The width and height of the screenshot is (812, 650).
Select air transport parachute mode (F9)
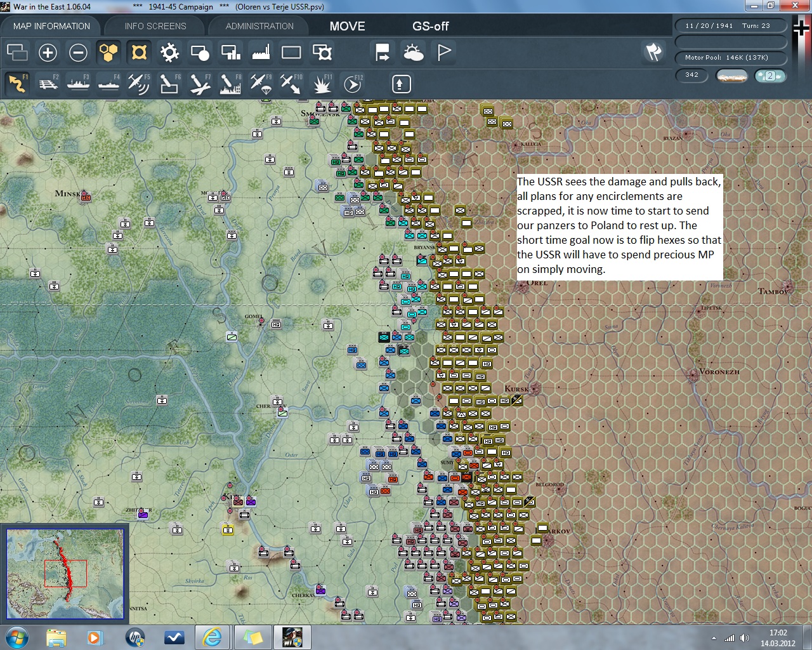(261, 84)
